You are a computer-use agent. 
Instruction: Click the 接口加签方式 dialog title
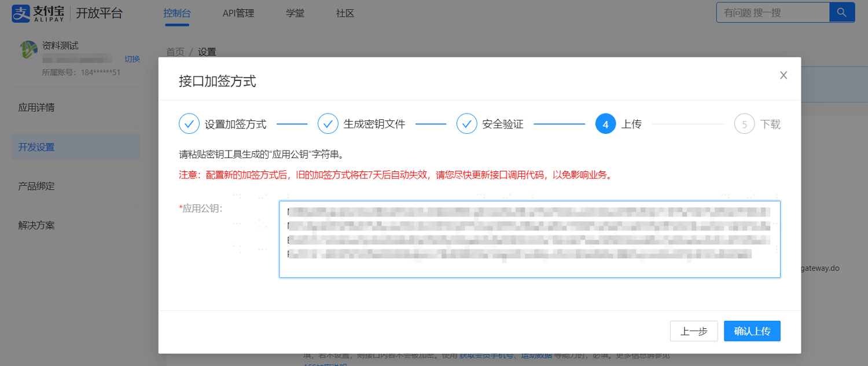pos(218,81)
